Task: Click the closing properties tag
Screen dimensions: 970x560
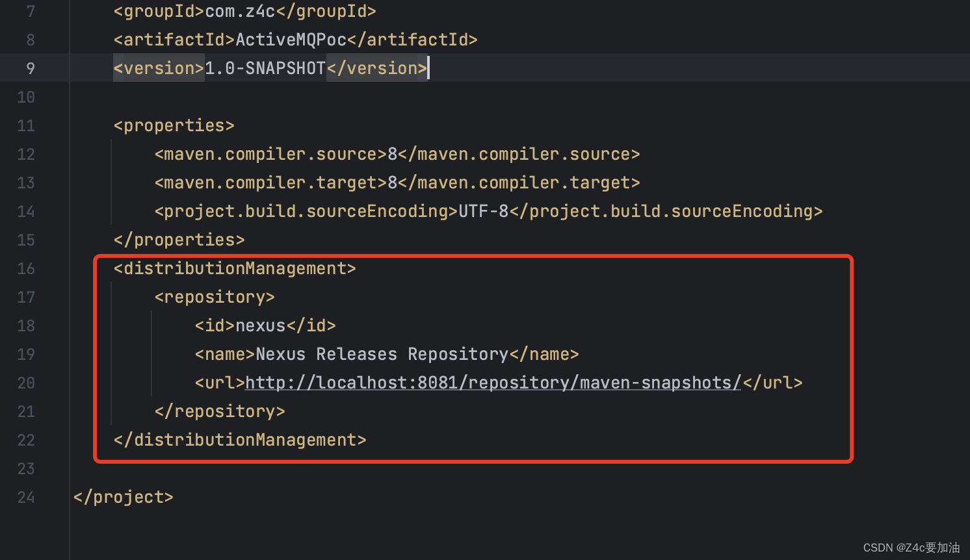Action: click(179, 240)
